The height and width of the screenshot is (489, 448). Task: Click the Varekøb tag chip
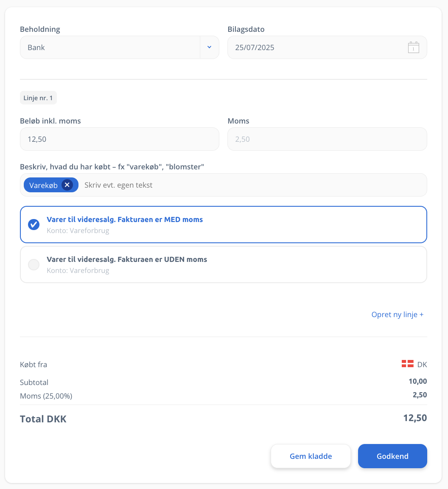pyautogui.click(x=51, y=185)
